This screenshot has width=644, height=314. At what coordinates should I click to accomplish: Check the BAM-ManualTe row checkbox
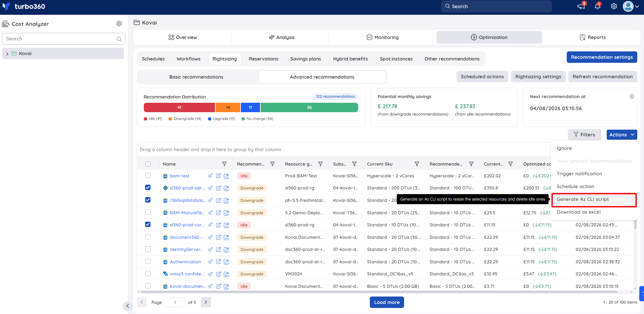148,212
